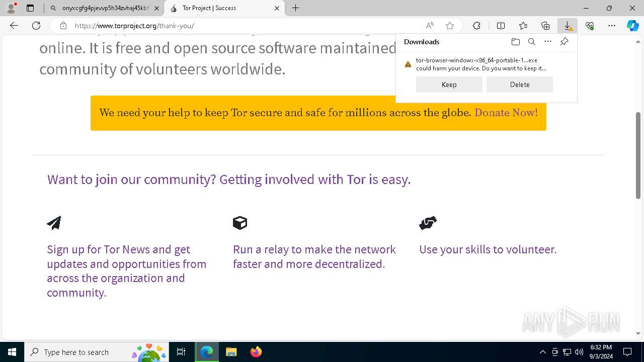Screen dimensions: 644x362
Task: Open the Windows Start menu
Action: [x=12, y=352]
